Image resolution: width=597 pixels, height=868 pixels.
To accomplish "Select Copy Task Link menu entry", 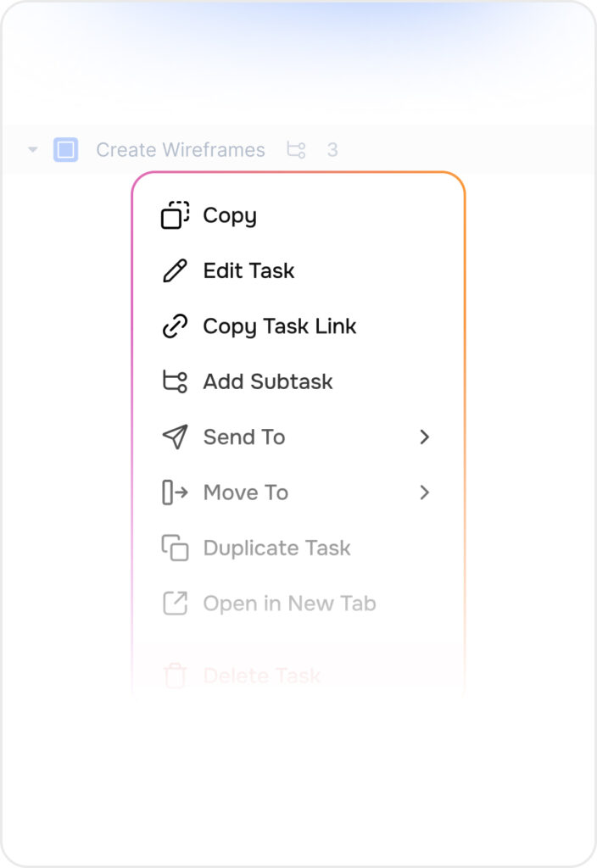I will pyautogui.click(x=279, y=326).
